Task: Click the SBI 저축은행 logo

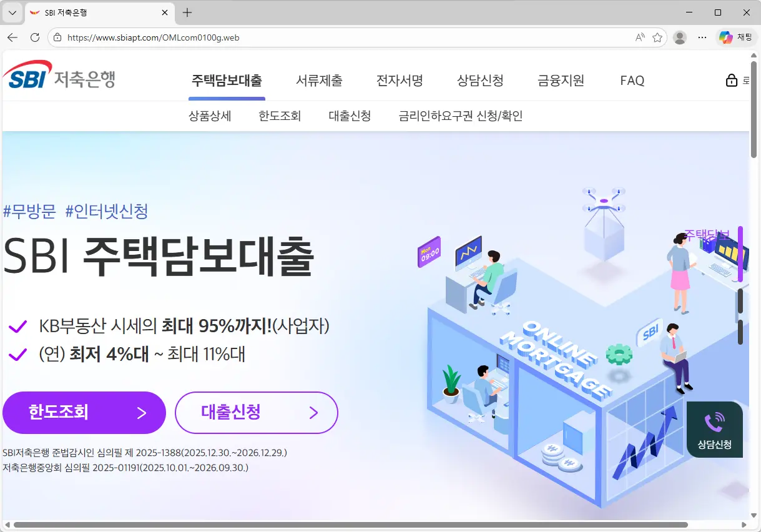Action: click(x=59, y=76)
